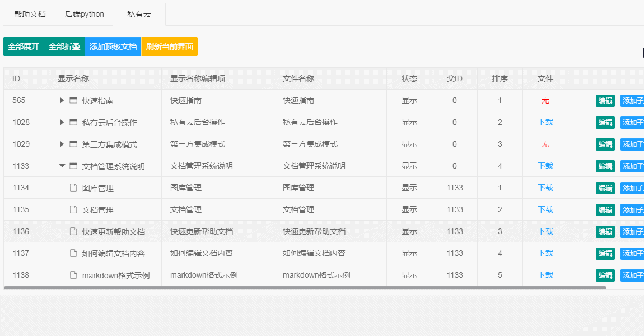Click folder icon beside 私有云后台操作
The image size is (644, 336).
tap(73, 122)
